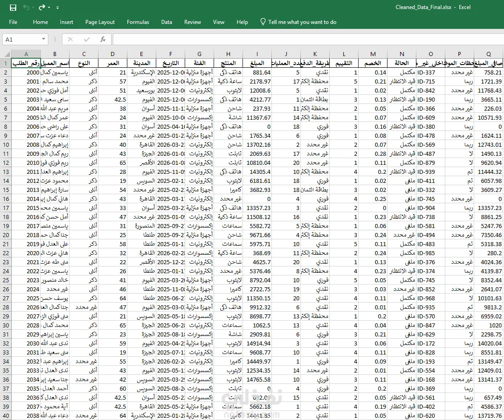Open the Formulas ribbon tab
This screenshot has height=420, width=504.
pyautogui.click(x=138, y=22)
